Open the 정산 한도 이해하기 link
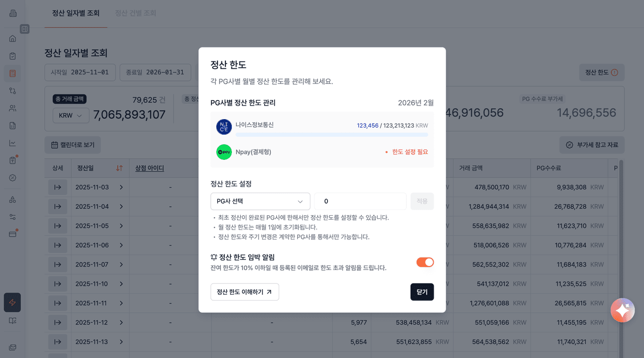This screenshot has width=644, height=358. [x=245, y=292]
